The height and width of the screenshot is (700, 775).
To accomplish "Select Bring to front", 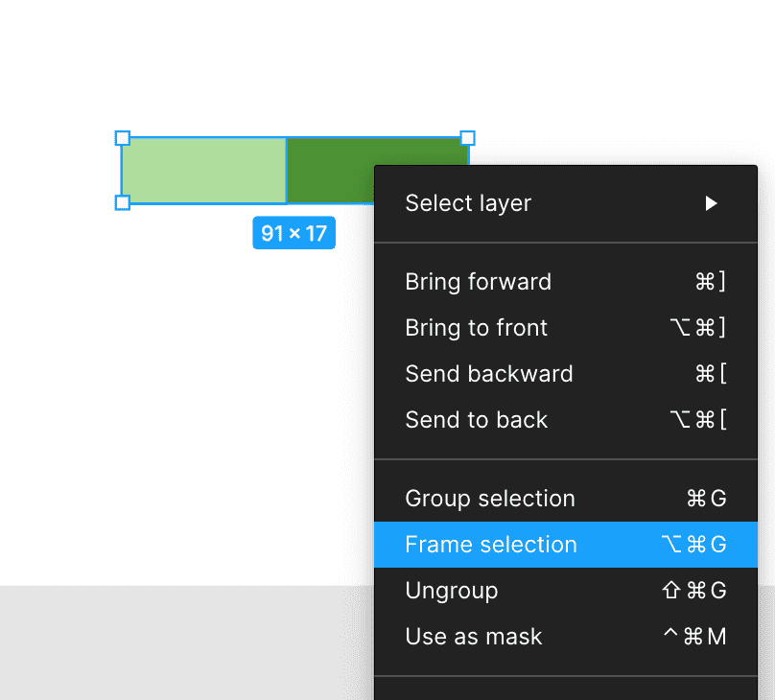I will [x=476, y=328].
